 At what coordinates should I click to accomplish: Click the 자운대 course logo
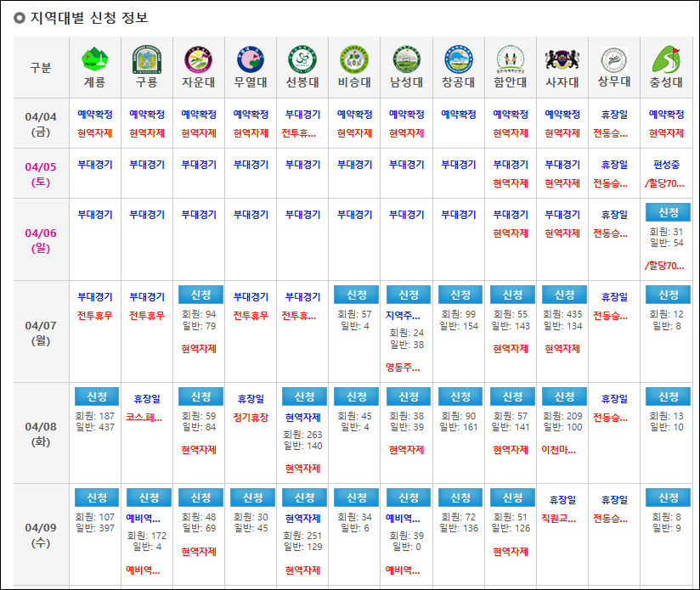[x=198, y=59]
